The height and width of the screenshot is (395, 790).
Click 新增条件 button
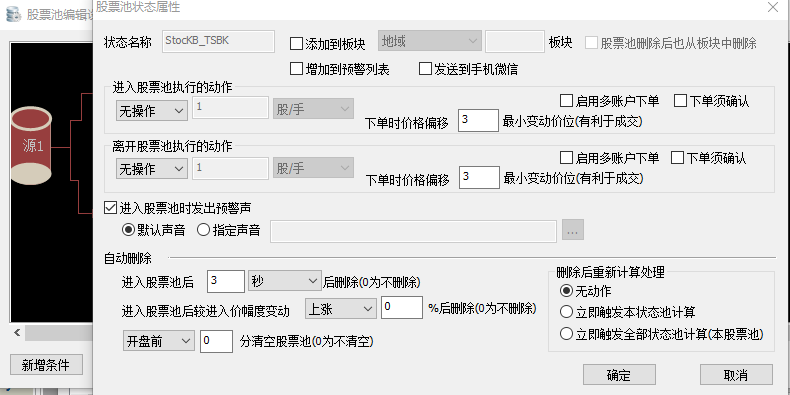(46, 365)
